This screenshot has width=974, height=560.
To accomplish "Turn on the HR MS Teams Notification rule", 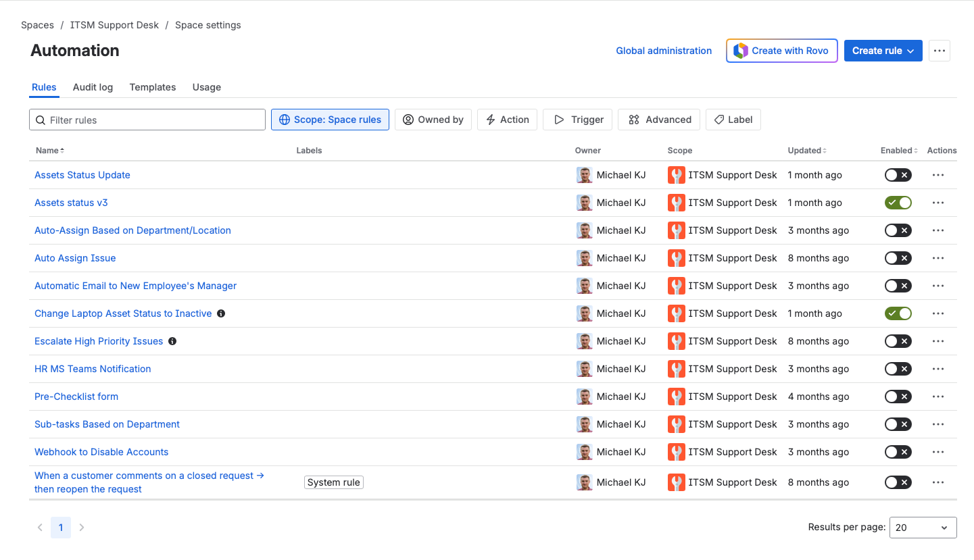I will click(x=898, y=369).
